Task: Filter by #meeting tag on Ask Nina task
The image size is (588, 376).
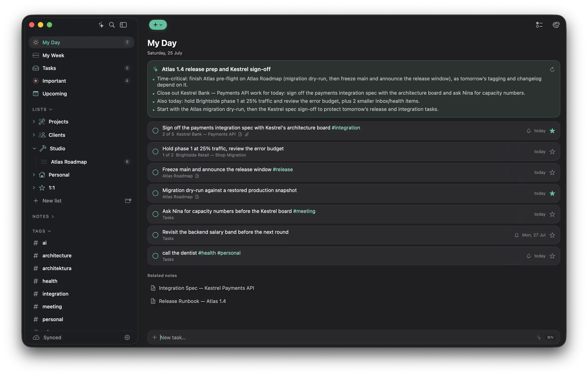Action: tap(304, 211)
